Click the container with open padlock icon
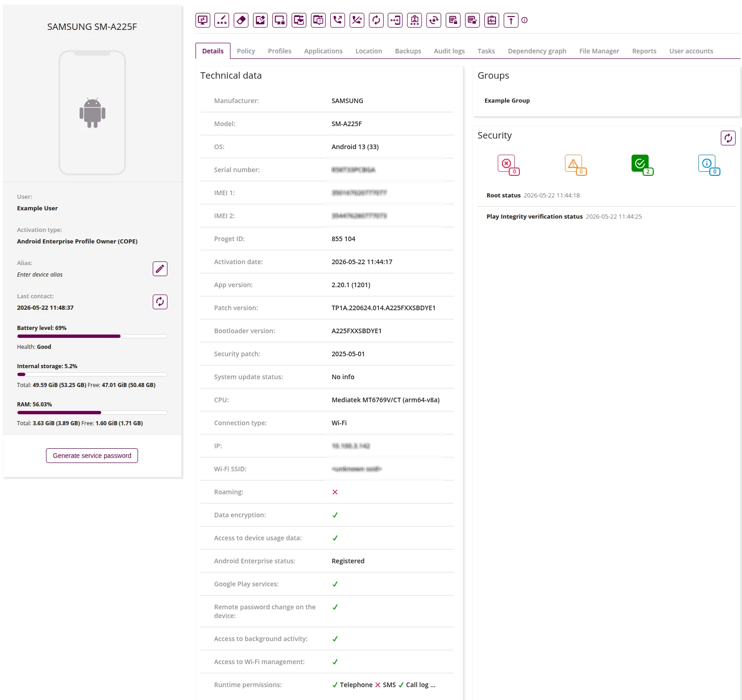The height and width of the screenshot is (700, 742). (x=472, y=20)
